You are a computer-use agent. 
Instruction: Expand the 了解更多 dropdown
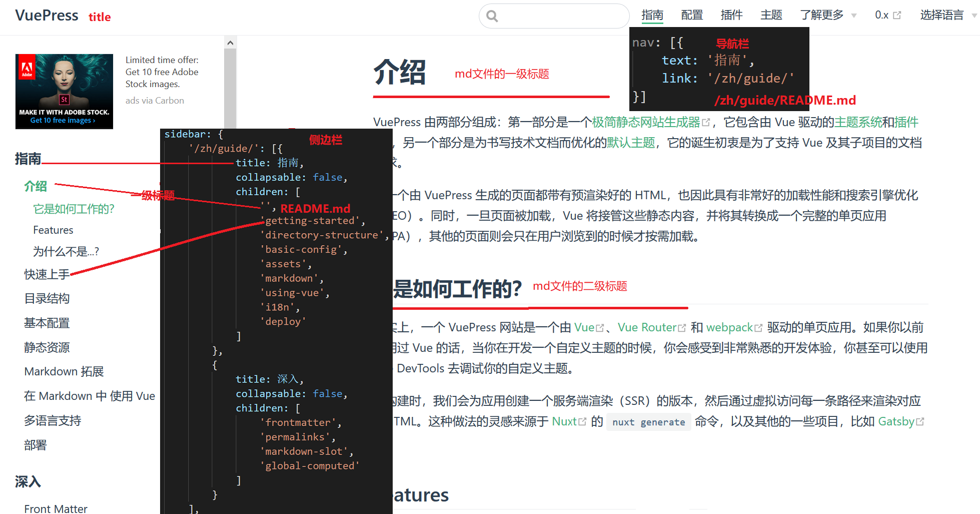point(828,15)
